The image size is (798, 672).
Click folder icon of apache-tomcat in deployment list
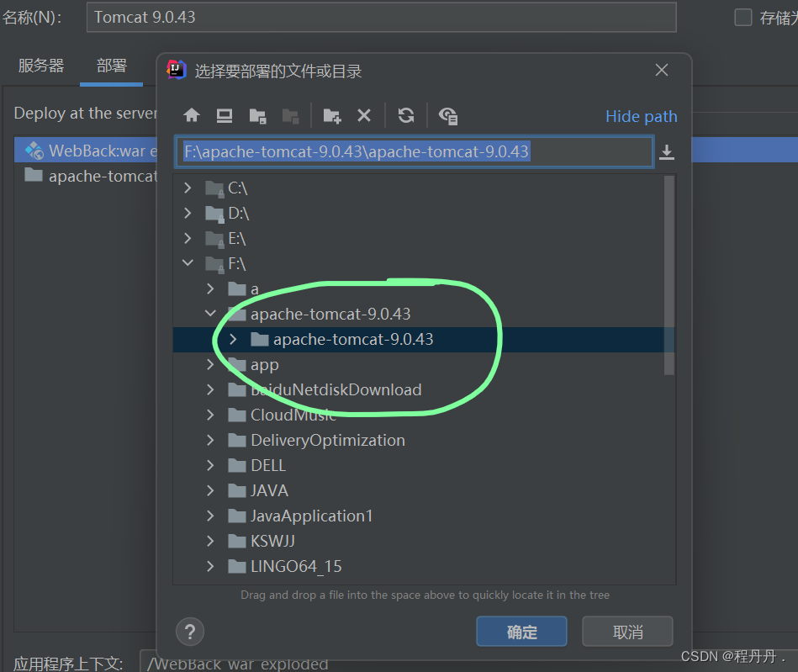pos(34,175)
